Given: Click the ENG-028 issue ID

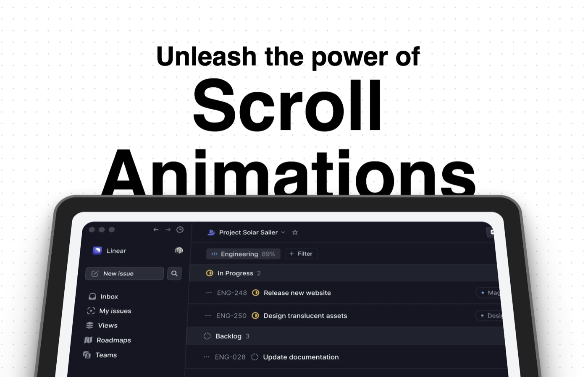Looking at the screenshot, I should (230, 357).
